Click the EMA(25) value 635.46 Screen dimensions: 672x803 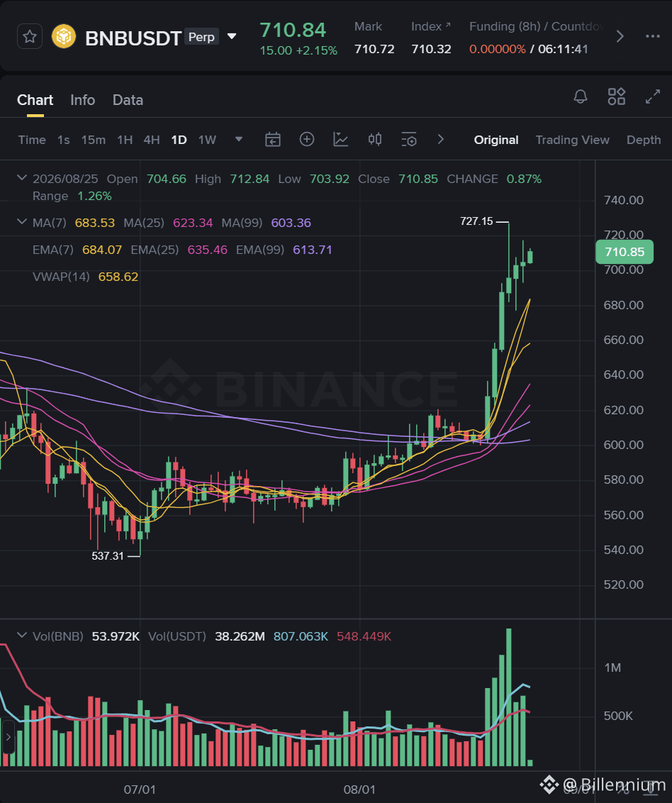coord(207,250)
